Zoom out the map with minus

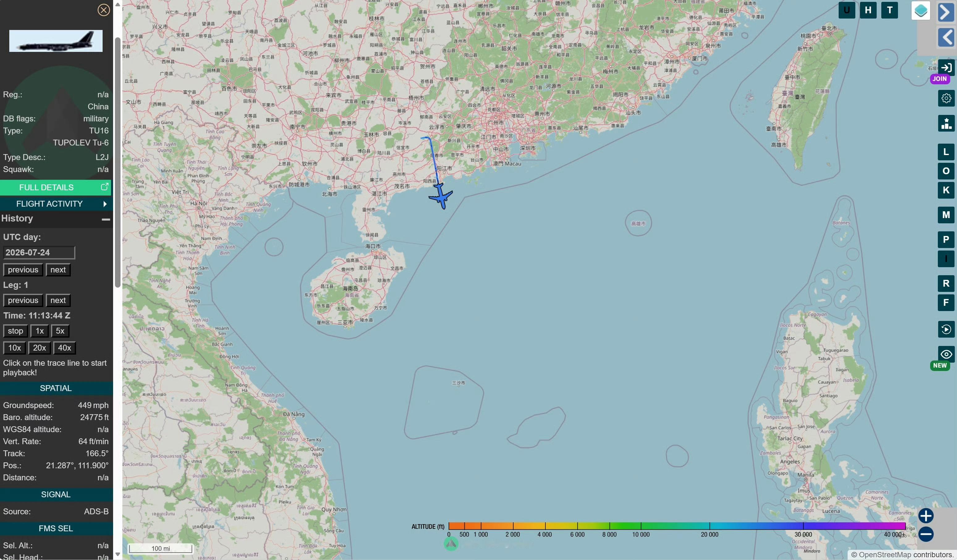926,534
